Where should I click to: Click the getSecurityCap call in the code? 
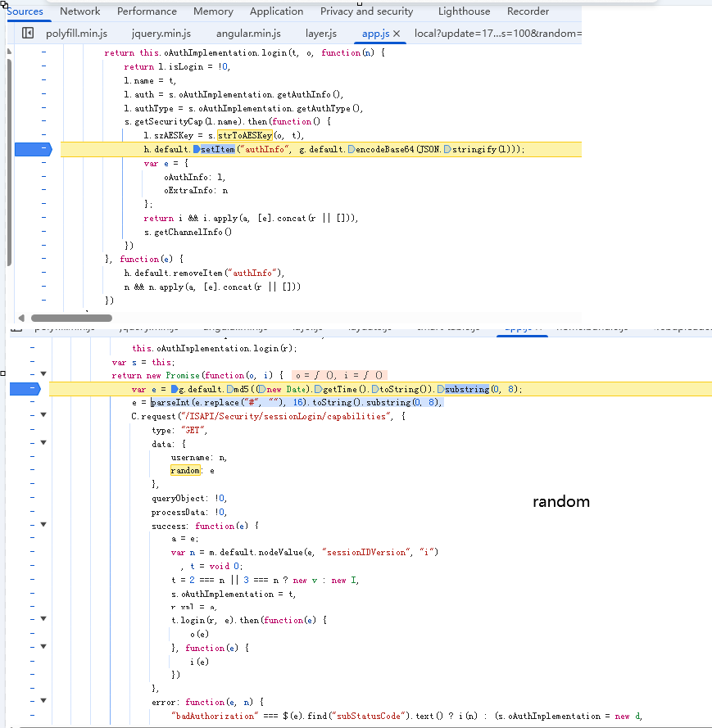169,122
